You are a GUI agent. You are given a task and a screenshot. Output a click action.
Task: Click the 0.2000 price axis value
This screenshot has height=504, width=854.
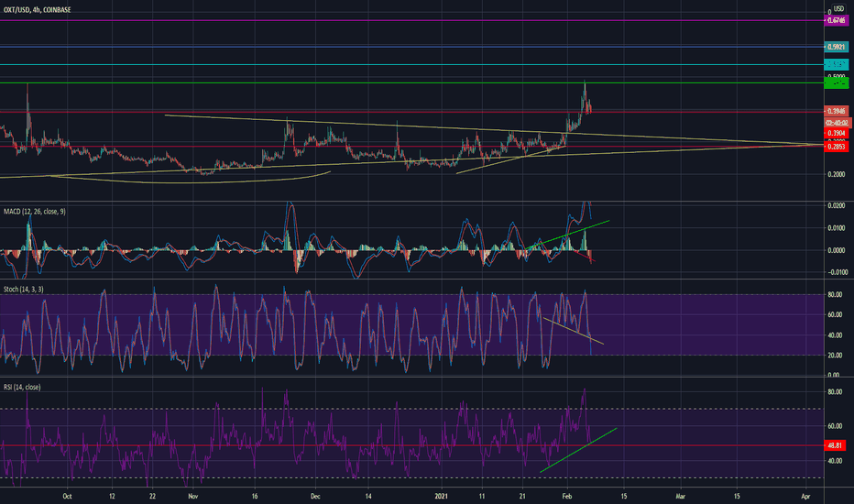836,174
